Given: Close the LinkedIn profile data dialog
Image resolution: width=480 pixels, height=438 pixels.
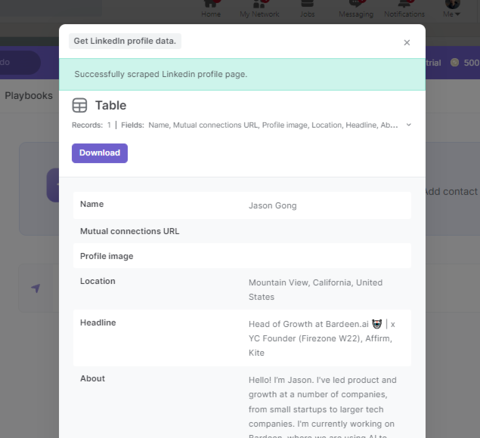Looking at the screenshot, I should [x=407, y=43].
